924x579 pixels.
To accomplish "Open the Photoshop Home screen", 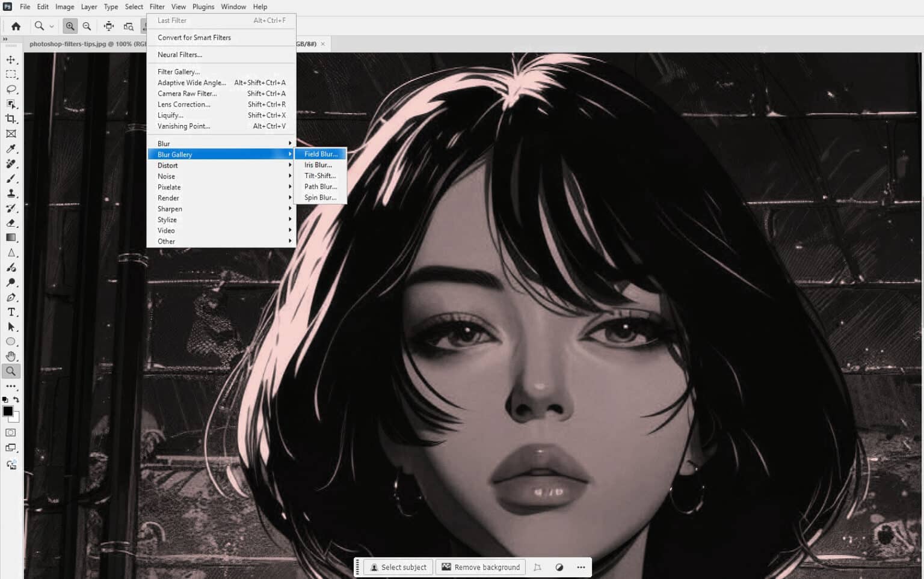I will [x=16, y=26].
